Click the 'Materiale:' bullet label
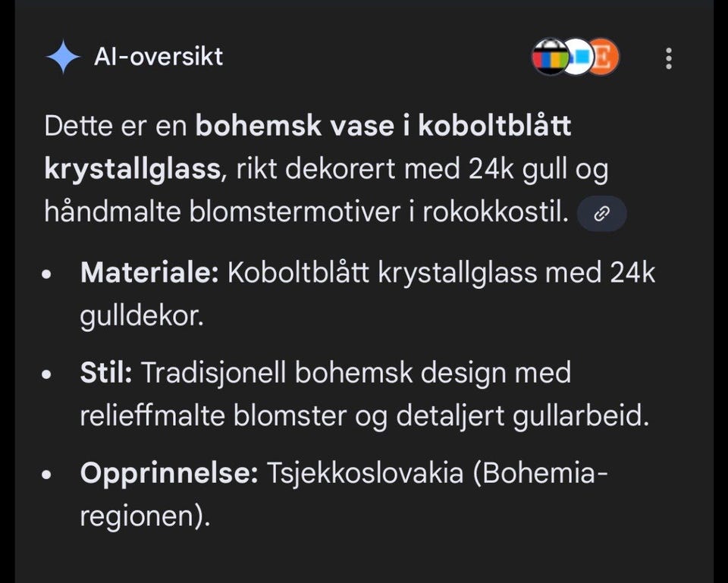This screenshot has height=583, width=728. click(149, 273)
